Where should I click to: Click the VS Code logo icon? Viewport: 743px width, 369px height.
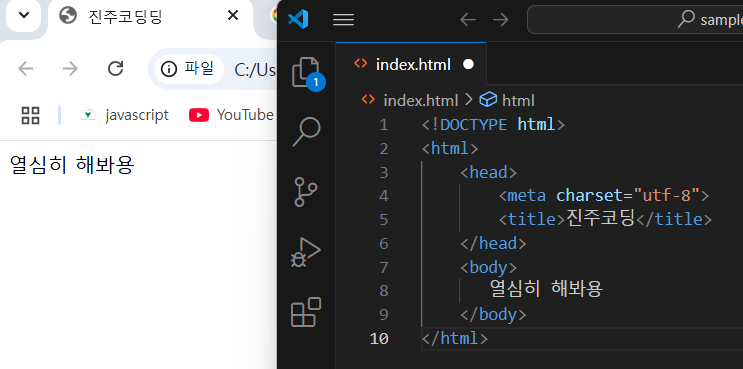pyautogui.click(x=298, y=19)
